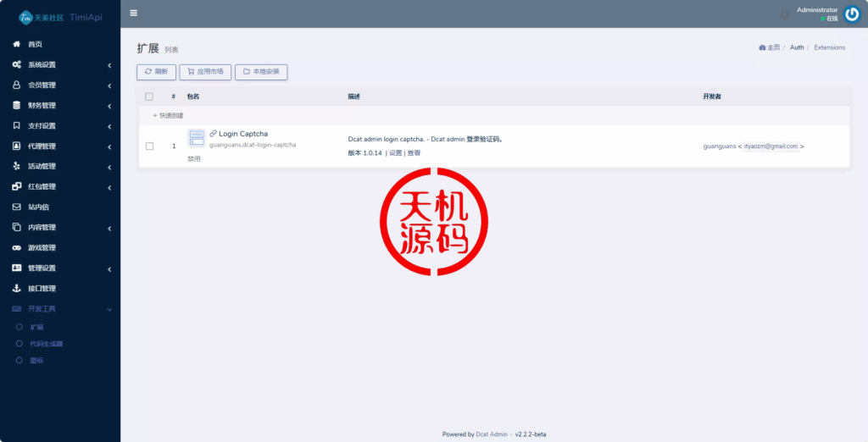Open the notification bell
Viewport: 868px width, 442px height.
pyautogui.click(x=784, y=14)
